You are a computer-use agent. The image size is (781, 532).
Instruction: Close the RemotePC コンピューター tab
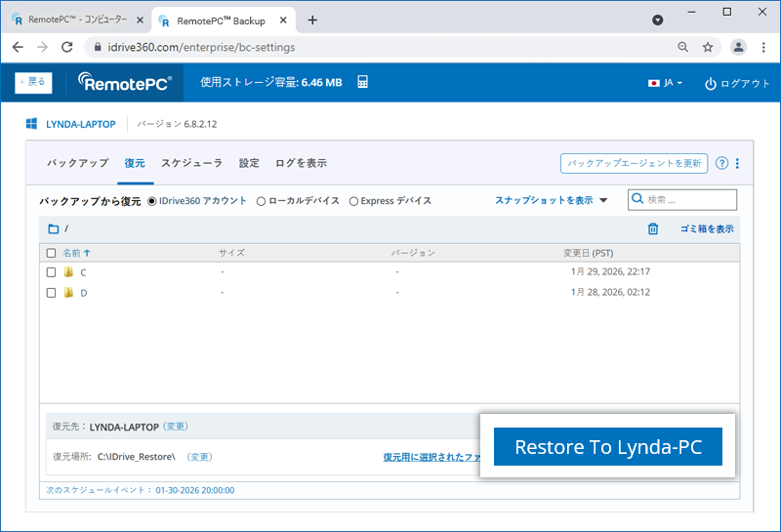[140, 20]
